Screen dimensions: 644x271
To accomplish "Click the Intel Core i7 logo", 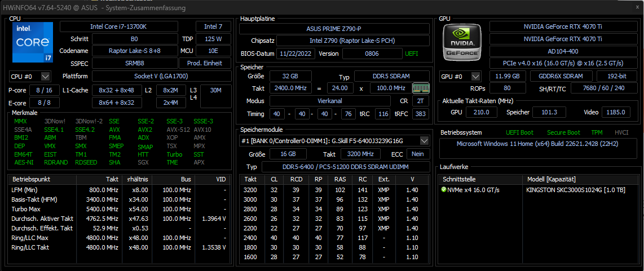I will pos(33,42).
